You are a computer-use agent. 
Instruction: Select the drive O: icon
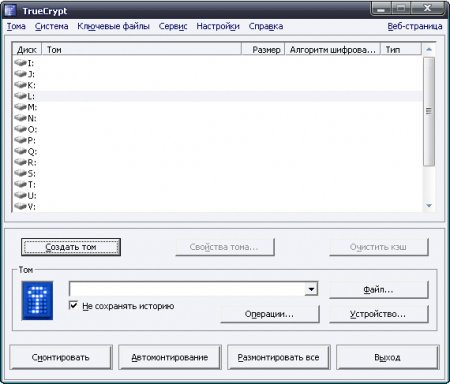20,129
